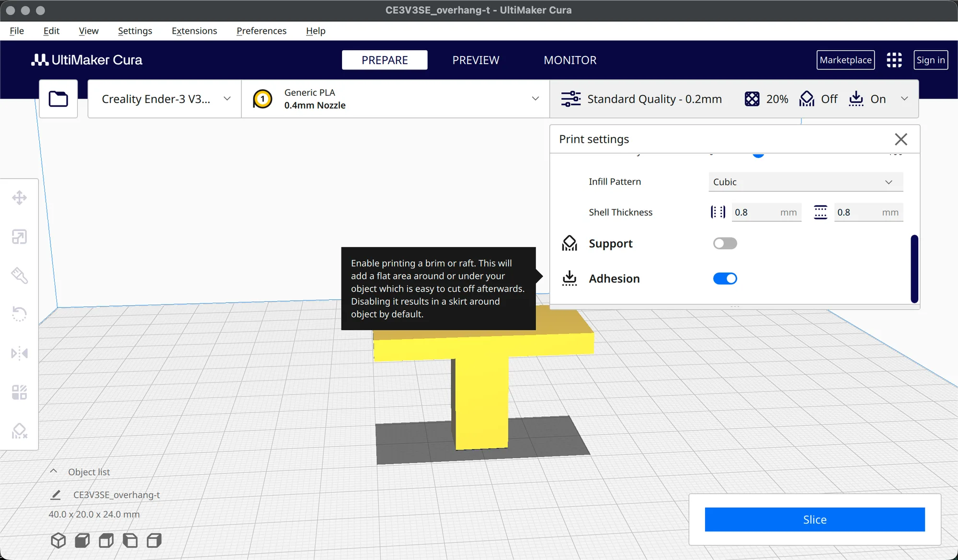Open the Help menu
Viewport: 958px width, 560px height.
coord(316,31)
